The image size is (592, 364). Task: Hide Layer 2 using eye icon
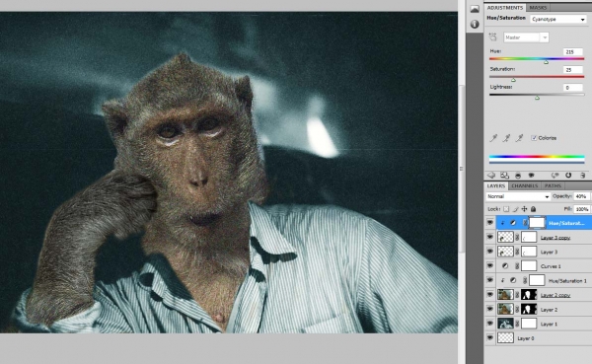490,309
